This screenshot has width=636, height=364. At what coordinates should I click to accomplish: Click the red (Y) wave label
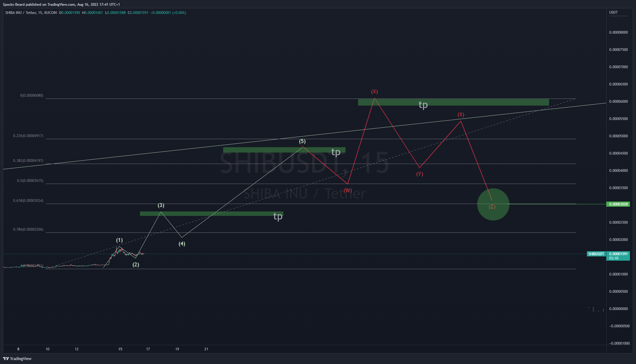[420, 174]
